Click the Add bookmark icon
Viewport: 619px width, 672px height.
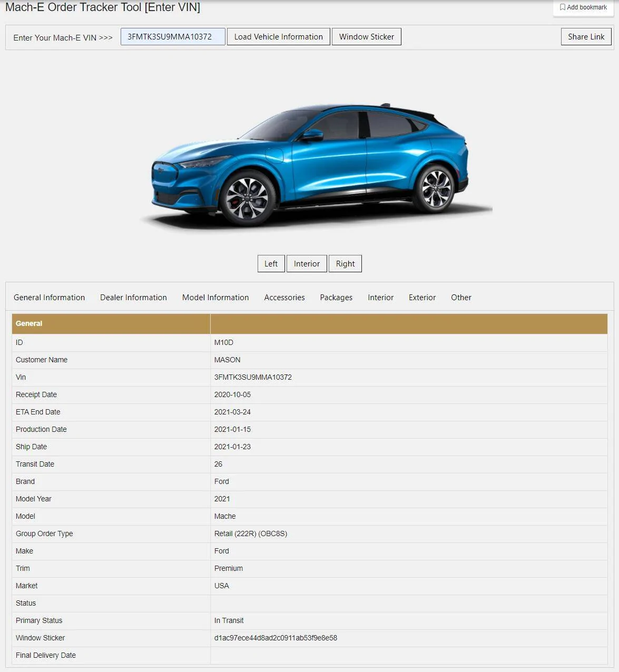[563, 7]
